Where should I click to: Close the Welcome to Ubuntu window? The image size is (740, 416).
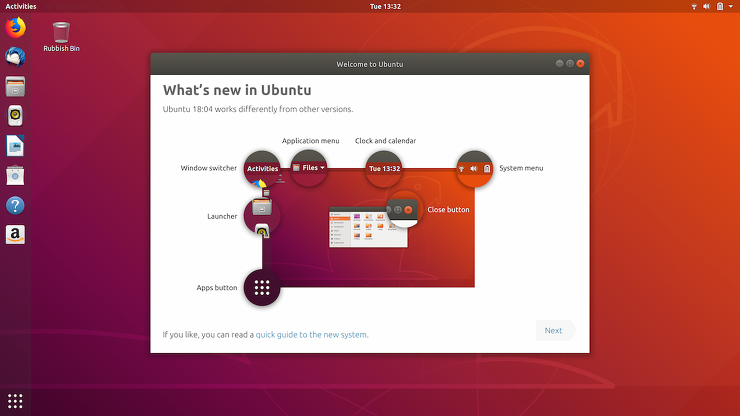(580, 64)
